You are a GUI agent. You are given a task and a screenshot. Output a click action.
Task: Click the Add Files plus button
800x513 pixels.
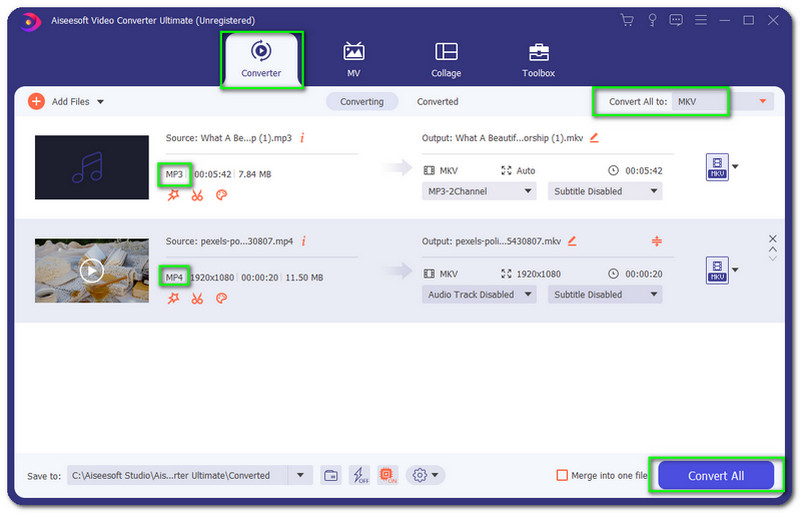coord(36,102)
